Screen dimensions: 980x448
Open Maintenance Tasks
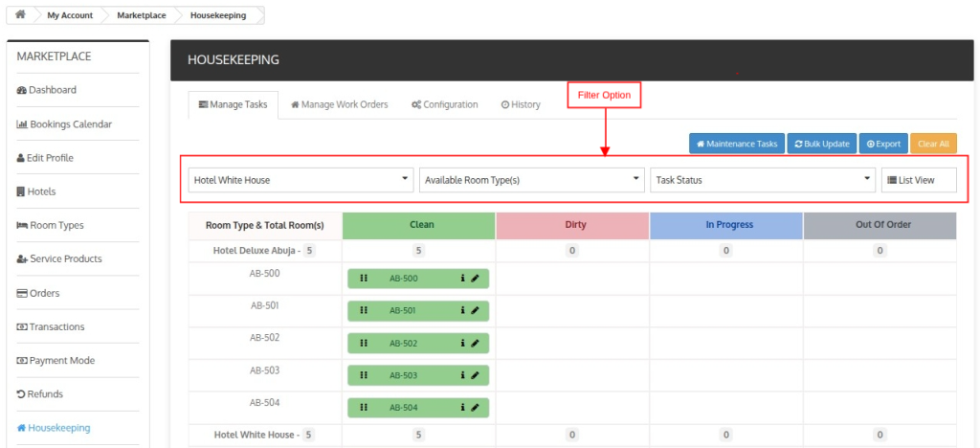pyautogui.click(x=737, y=144)
